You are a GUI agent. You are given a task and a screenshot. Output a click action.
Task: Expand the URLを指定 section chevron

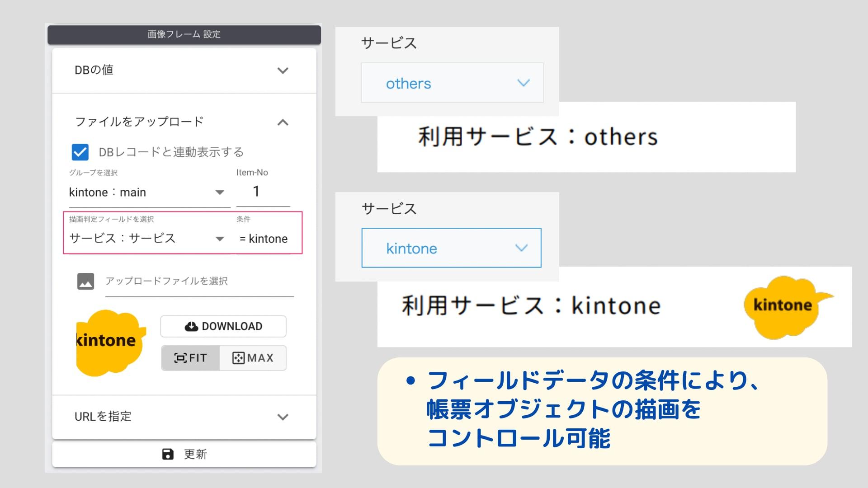pos(283,417)
